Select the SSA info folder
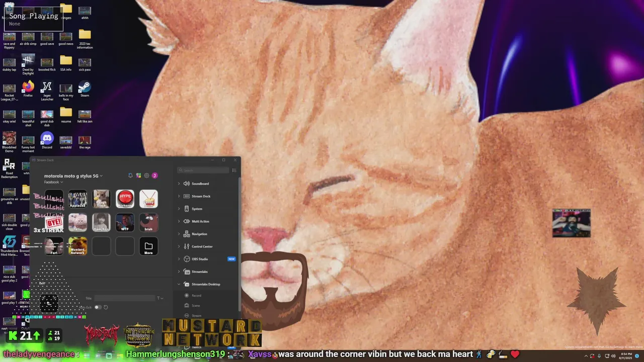Image resolution: width=644 pixels, height=362 pixels. [66, 63]
